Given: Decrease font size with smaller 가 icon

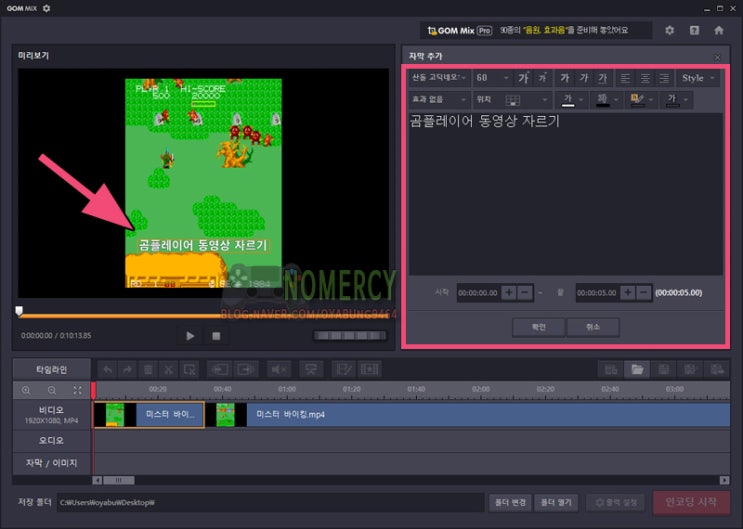Looking at the screenshot, I should tap(543, 78).
